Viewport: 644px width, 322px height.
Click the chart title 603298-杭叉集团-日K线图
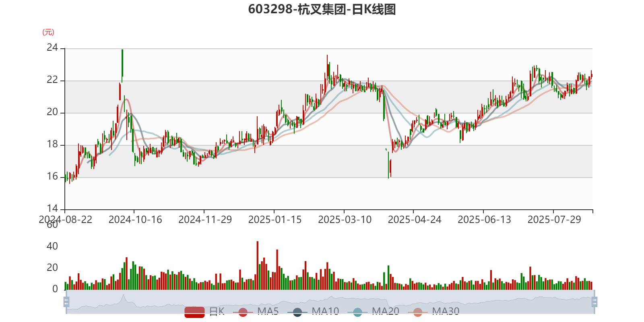coord(322,9)
